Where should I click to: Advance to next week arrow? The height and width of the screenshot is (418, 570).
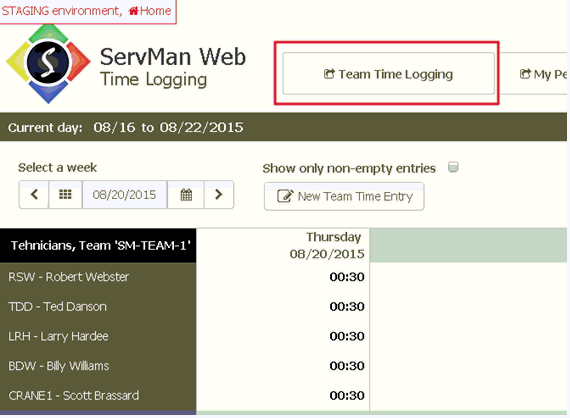[219, 194]
